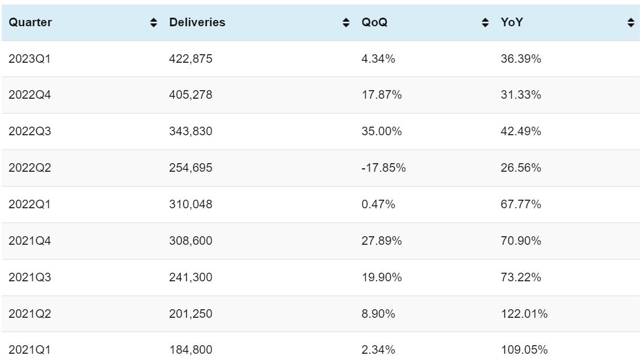Select the 2023Q1 quarter cell
641x364 pixels.
[30, 59]
